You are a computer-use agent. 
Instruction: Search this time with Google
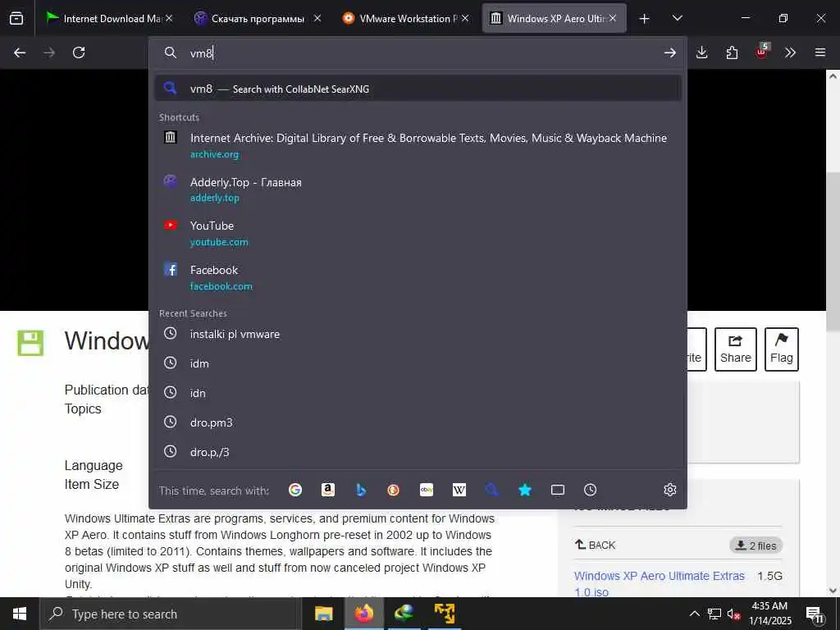coord(295,490)
